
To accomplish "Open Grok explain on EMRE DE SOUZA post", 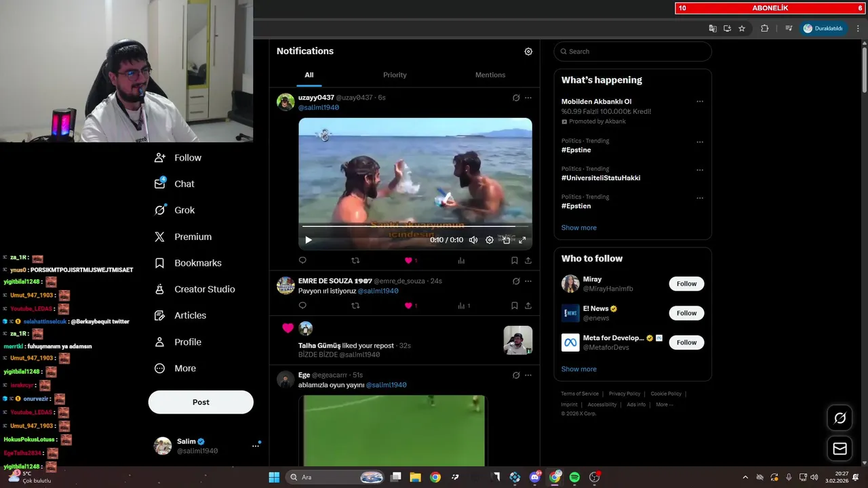I will (x=516, y=281).
